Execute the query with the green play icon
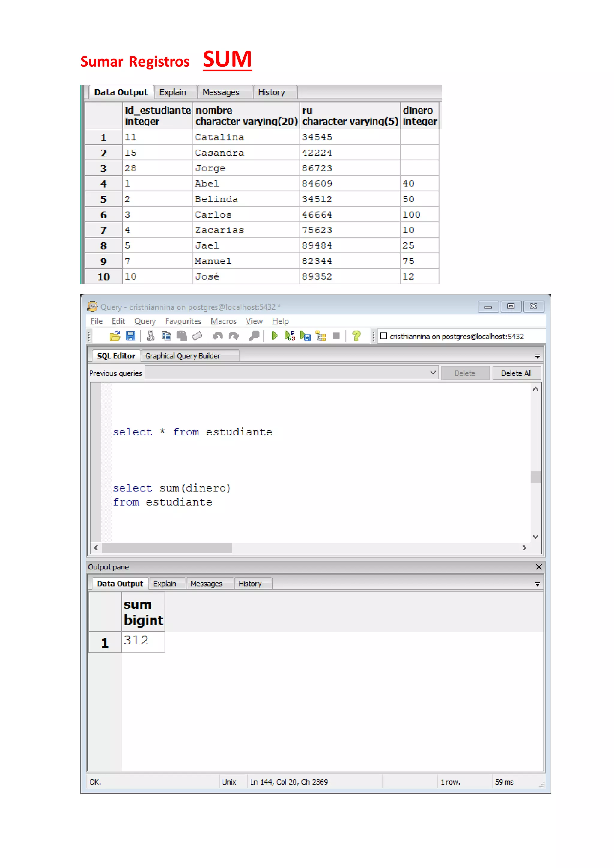614x868 pixels. coord(275,336)
